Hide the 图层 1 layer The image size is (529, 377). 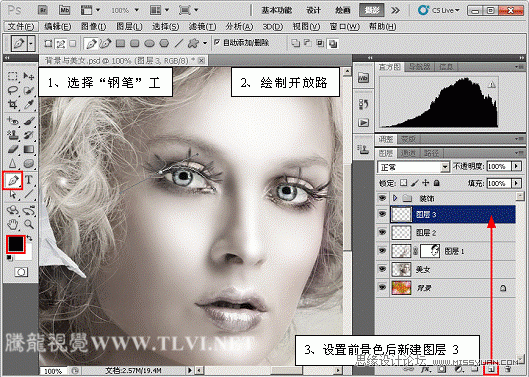tap(382, 251)
